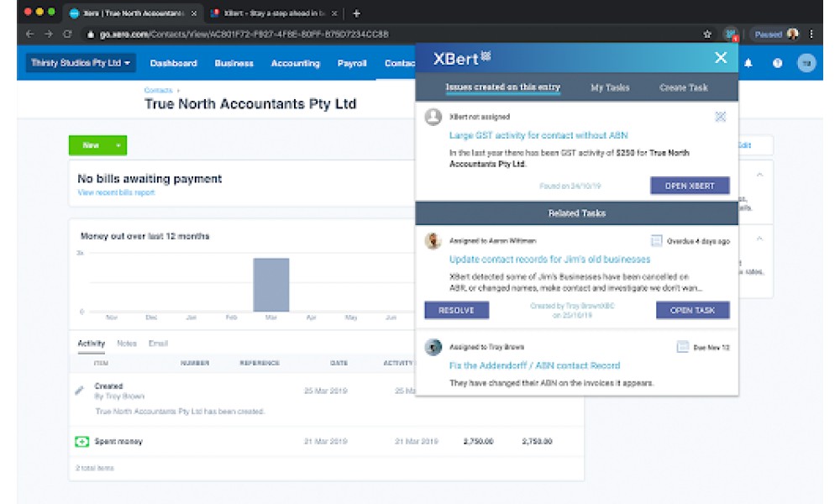840x504 pixels.
Task: Close the Xero True North Accountants tab
Action: pos(194,13)
